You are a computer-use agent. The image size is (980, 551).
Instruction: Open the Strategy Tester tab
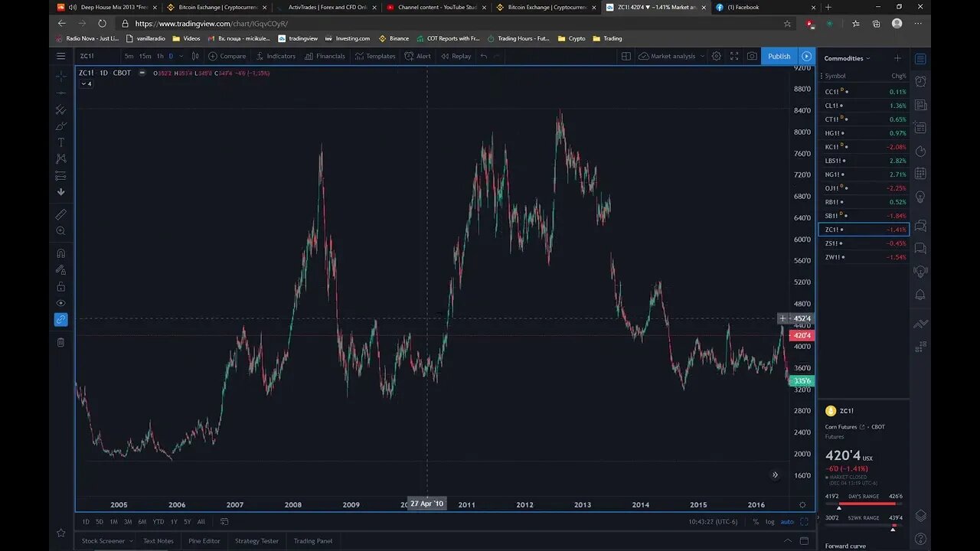[x=256, y=541]
